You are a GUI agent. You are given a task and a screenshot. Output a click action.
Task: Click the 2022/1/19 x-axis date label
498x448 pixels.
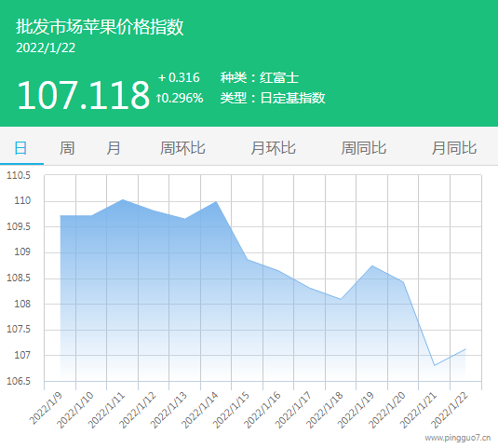click(x=356, y=410)
